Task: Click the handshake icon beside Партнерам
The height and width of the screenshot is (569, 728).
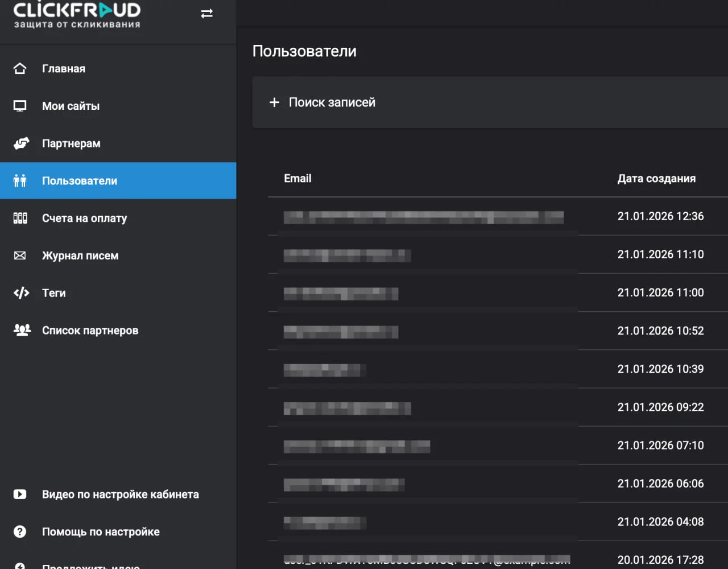Action: pyautogui.click(x=21, y=143)
